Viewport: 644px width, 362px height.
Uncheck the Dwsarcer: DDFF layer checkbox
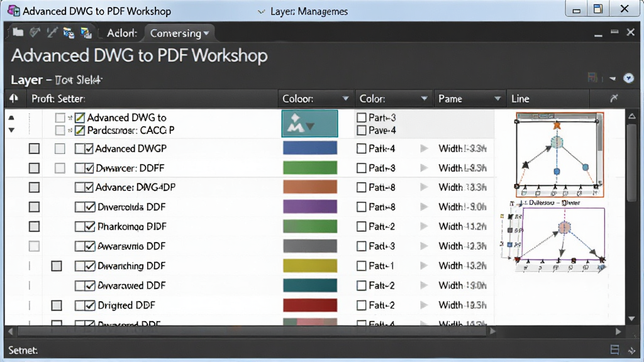point(89,168)
